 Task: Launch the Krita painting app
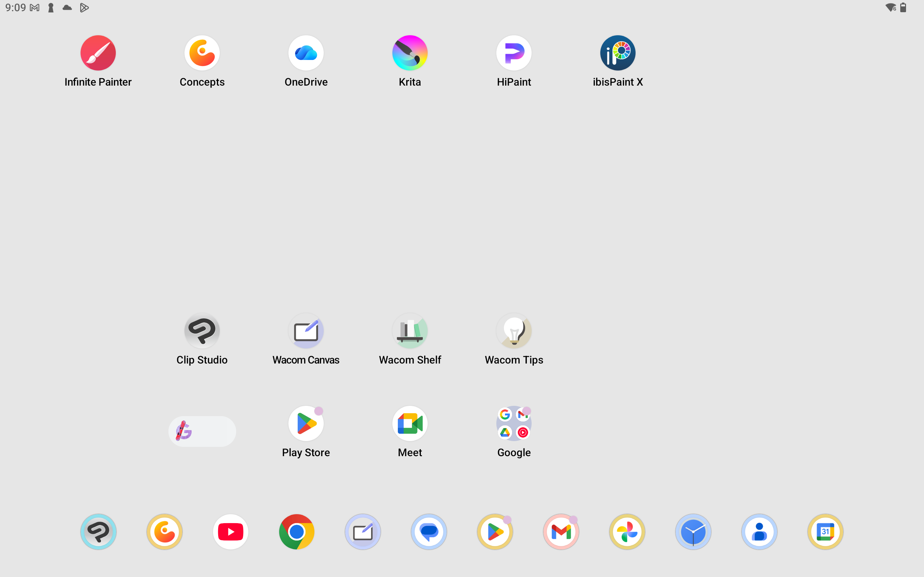click(x=410, y=53)
